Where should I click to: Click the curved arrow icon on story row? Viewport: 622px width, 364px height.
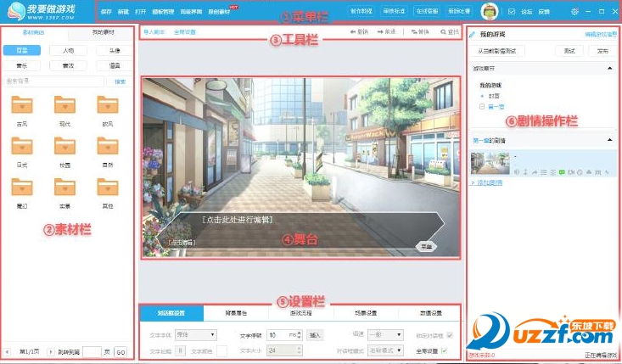(535, 172)
